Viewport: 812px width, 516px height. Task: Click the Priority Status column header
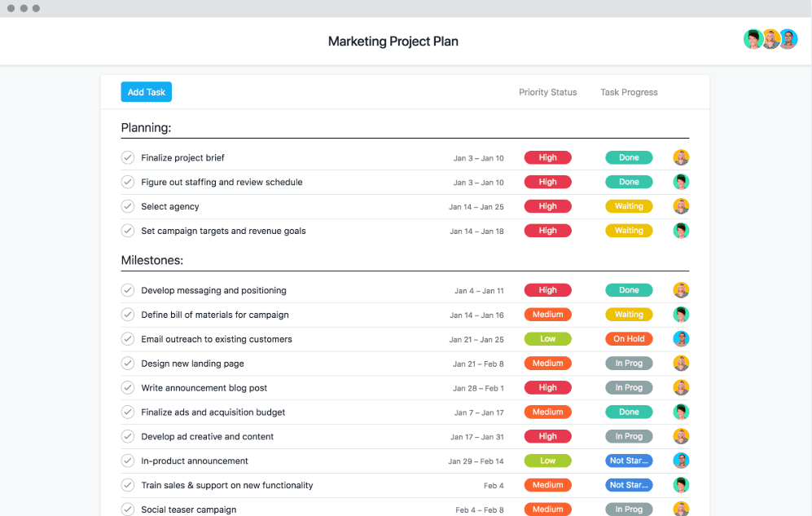(547, 92)
